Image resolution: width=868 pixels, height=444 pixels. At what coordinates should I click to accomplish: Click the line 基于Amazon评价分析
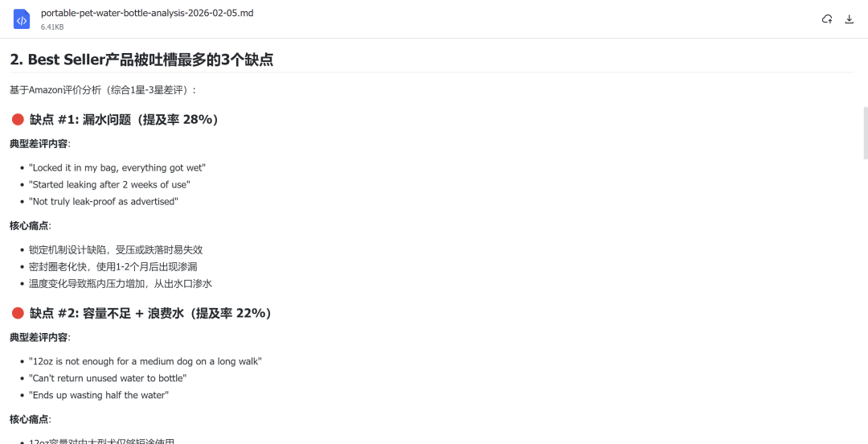[104, 90]
